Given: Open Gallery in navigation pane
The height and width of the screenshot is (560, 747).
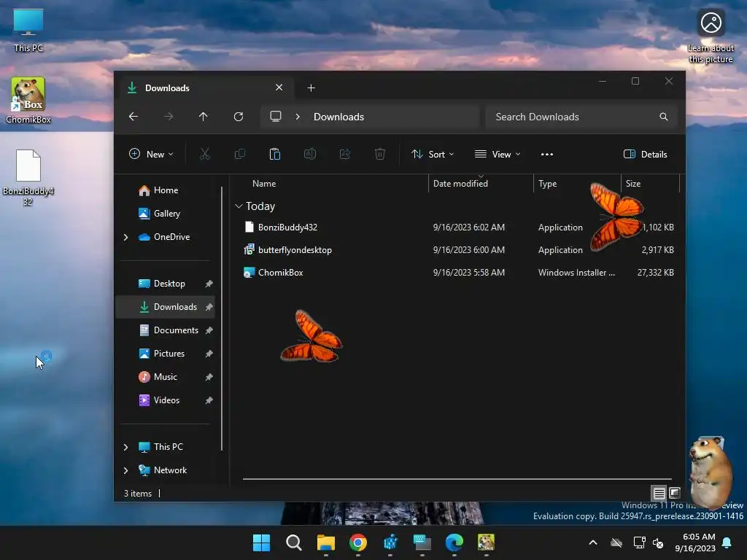Looking at the screenshot, I should coord(166,214).
